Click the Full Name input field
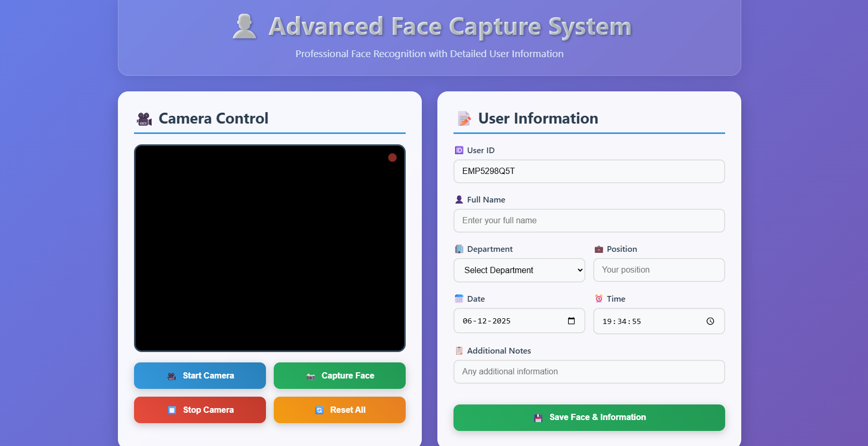The height and width of the screenshot is (446, 868). coord(589,221)
